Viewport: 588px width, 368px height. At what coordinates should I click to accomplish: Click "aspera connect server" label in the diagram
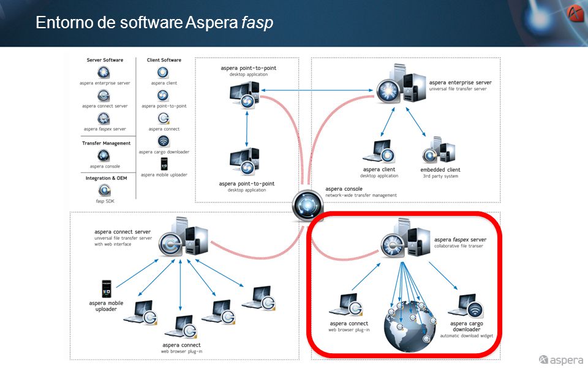pos(123,232)
